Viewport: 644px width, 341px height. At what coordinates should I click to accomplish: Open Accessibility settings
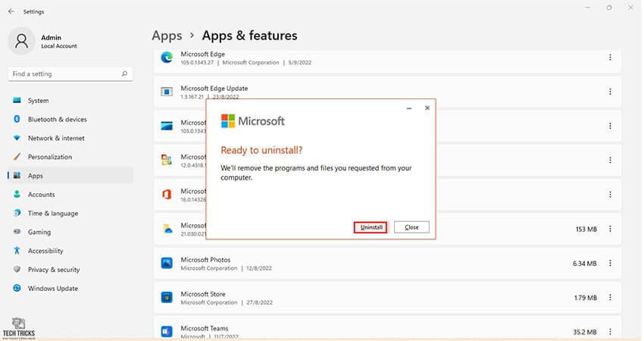(x=70, y=251)
